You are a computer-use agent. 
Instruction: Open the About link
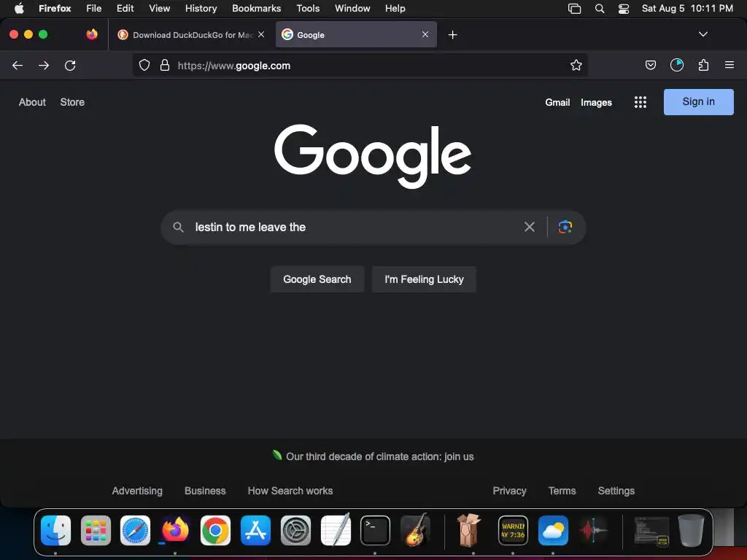point(32,102)
